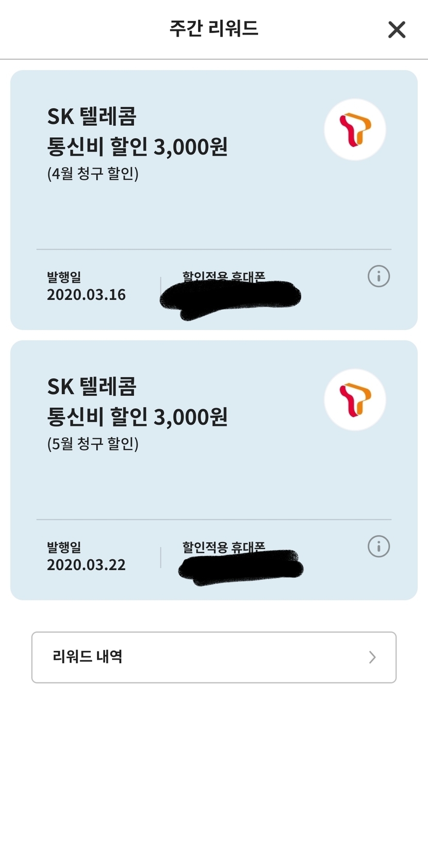
Task: Tap 할인적용 휴대폰 label on 5월 card
Action: (223, 547)
